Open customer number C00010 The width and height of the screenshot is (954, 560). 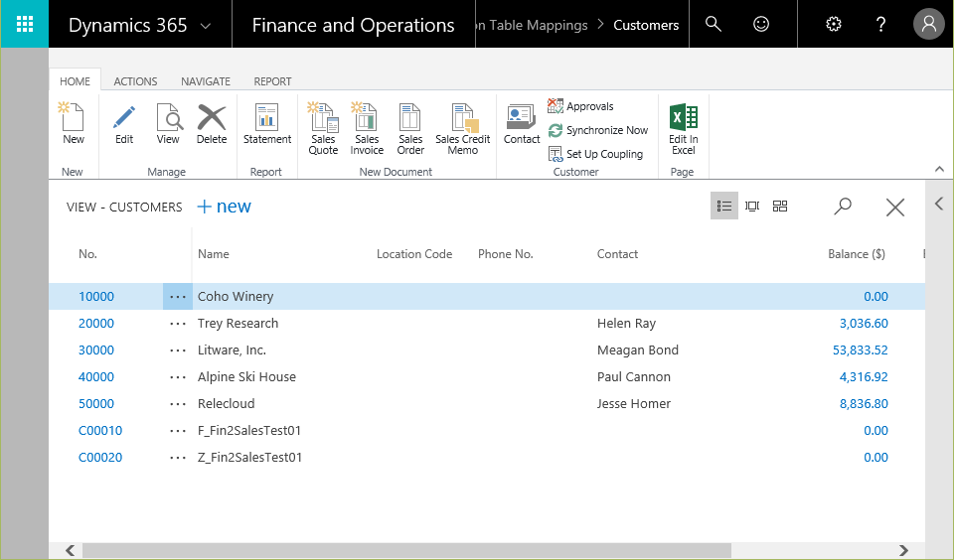(100, 431)
